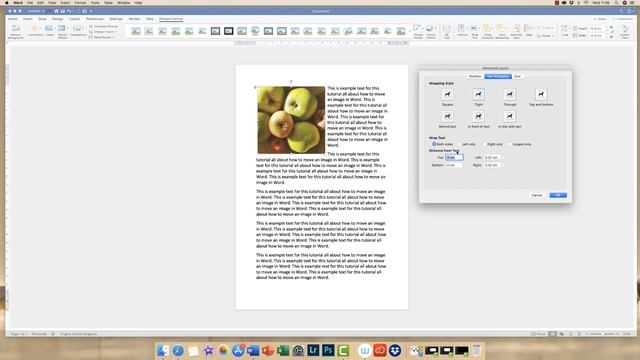Click the Remove Background icon in ribbon
Viewport: 640px width, 360px height.
(16, 31)
